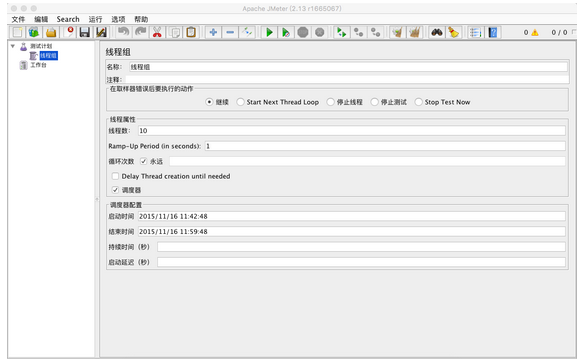The height and width of the screenshot is (361, 578).
Task: Open the 选项 menu
Action: [118, 19]
